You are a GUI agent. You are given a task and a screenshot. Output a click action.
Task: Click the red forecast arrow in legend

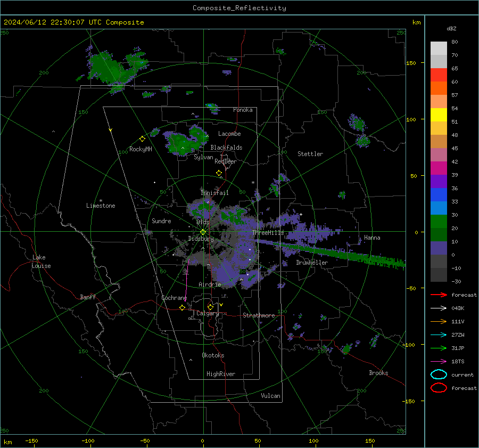pyautogui.click(x=439, y=295)
